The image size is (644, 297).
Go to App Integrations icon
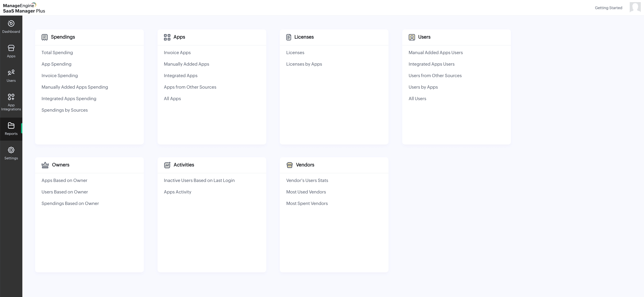click(x=11, y=97)
